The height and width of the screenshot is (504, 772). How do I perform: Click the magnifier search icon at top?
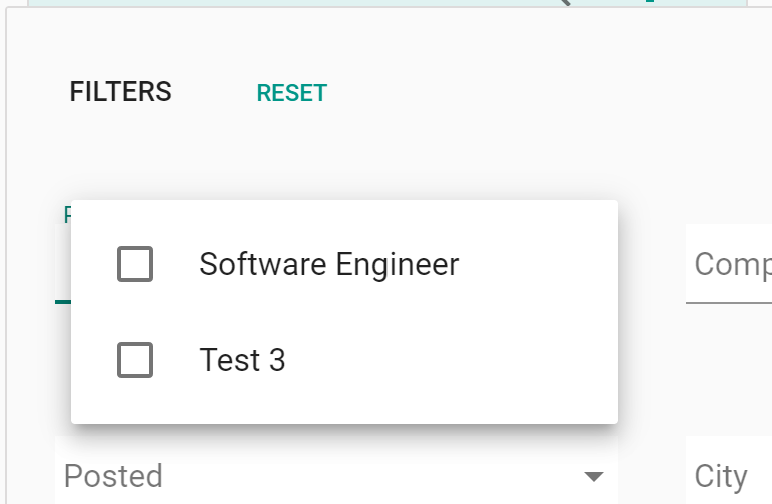563,2
